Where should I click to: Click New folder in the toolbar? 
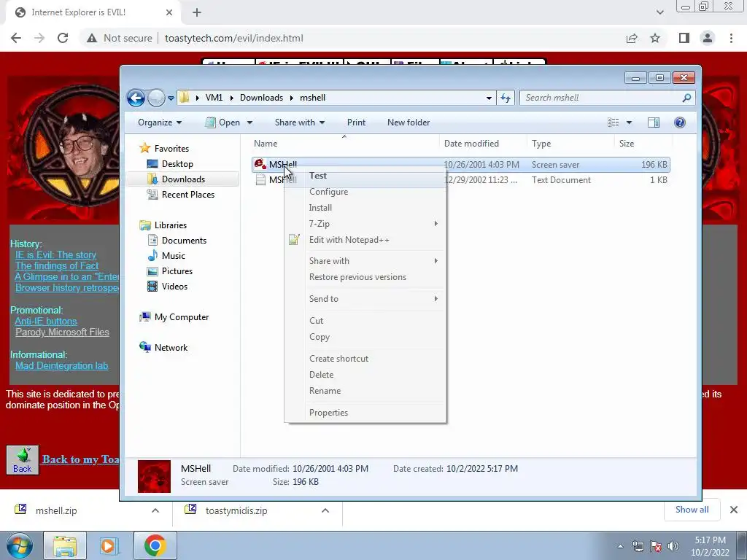tap(409, 122)
